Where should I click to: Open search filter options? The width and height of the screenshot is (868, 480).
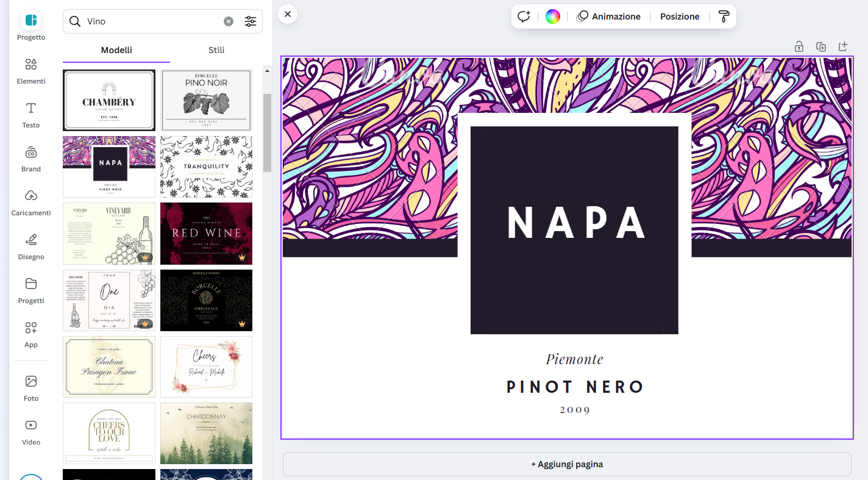pos(251,21)
